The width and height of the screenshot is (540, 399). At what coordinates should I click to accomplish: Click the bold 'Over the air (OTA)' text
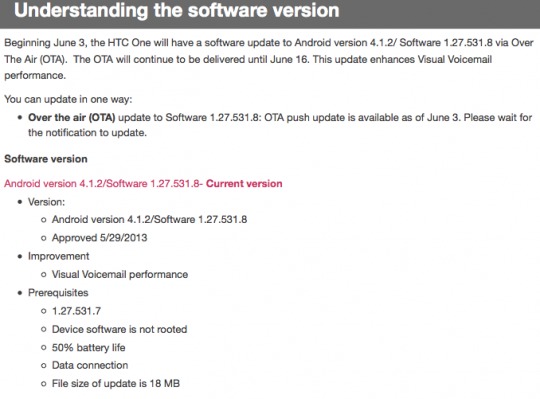click(72, 117)
